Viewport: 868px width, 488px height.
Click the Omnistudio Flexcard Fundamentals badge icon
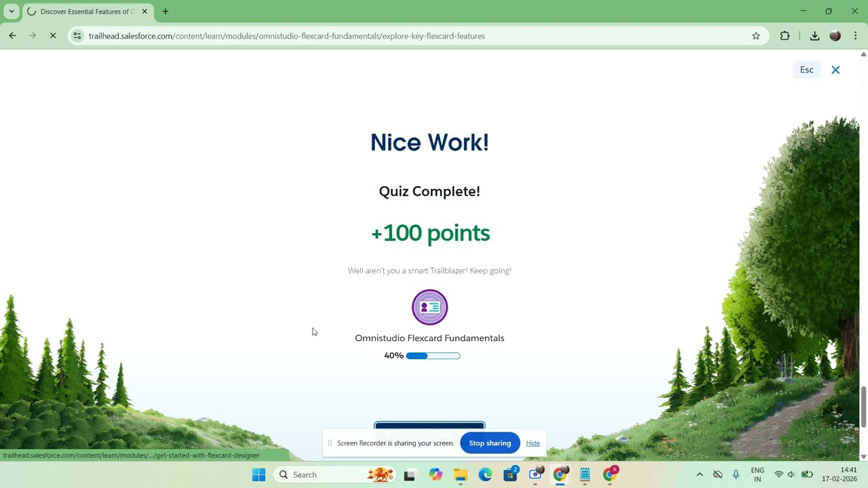(430, 307)
